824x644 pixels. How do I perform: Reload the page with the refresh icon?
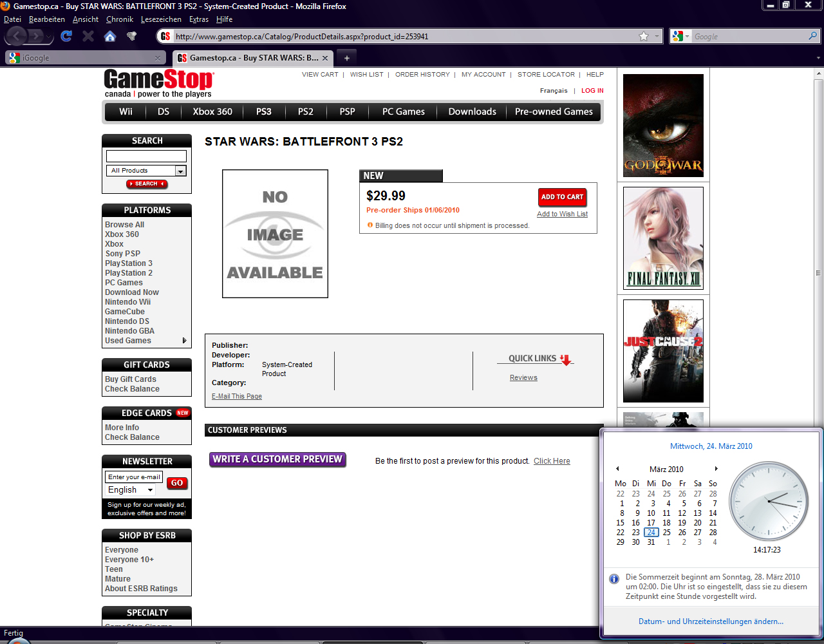tap(66, 36)
